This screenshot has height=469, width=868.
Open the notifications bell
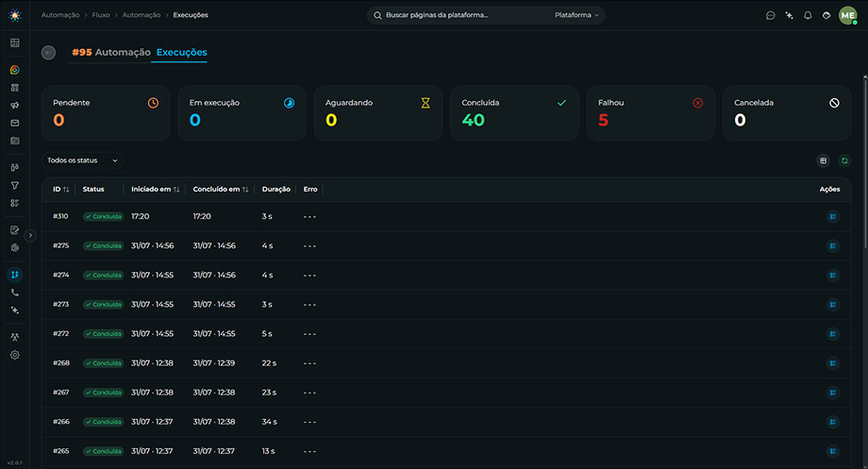pos(808,15)
